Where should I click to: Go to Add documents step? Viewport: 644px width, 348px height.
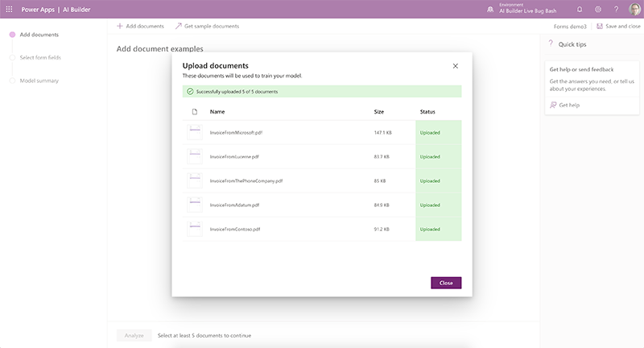[39, 35]
